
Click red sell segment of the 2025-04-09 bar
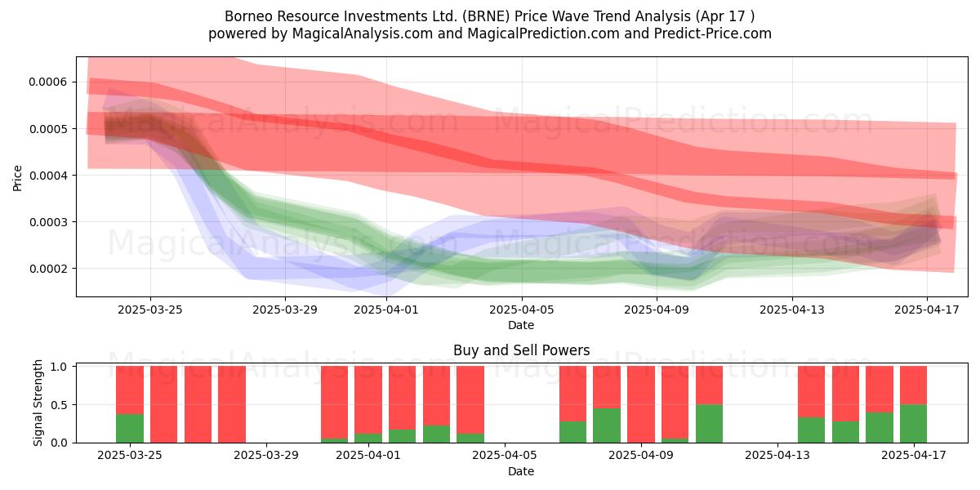pyautogui.click(x=640, y=403)
